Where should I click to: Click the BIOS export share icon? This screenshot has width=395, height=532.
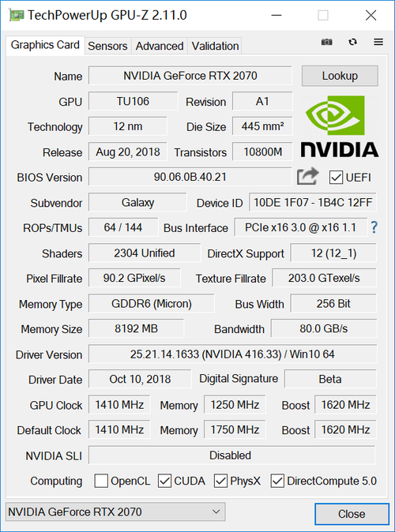(x=307, y=177)
